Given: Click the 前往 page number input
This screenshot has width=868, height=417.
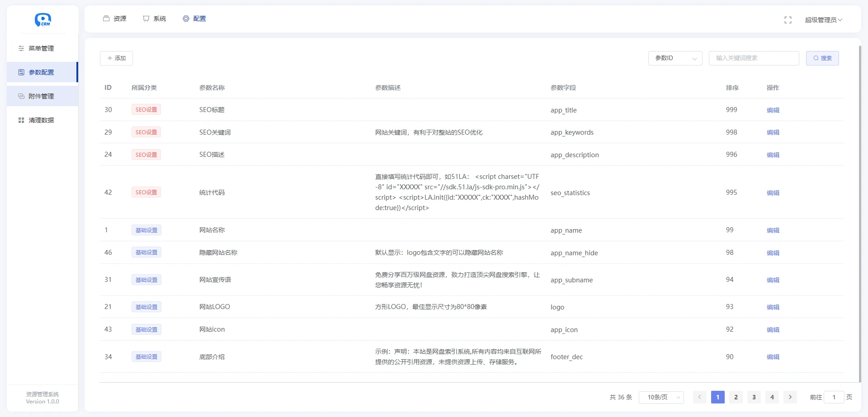Looking at the screenshot, I should click(x=834, y=397).
